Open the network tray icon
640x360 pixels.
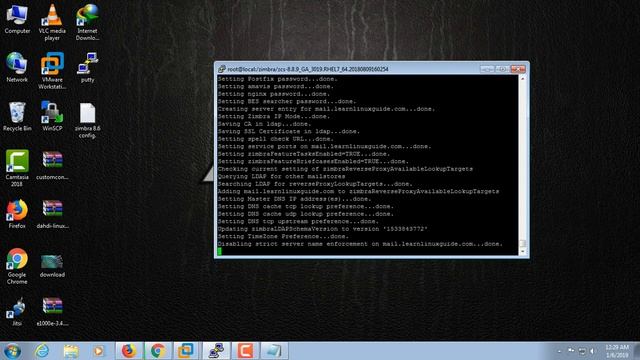(x=582, y=351)
